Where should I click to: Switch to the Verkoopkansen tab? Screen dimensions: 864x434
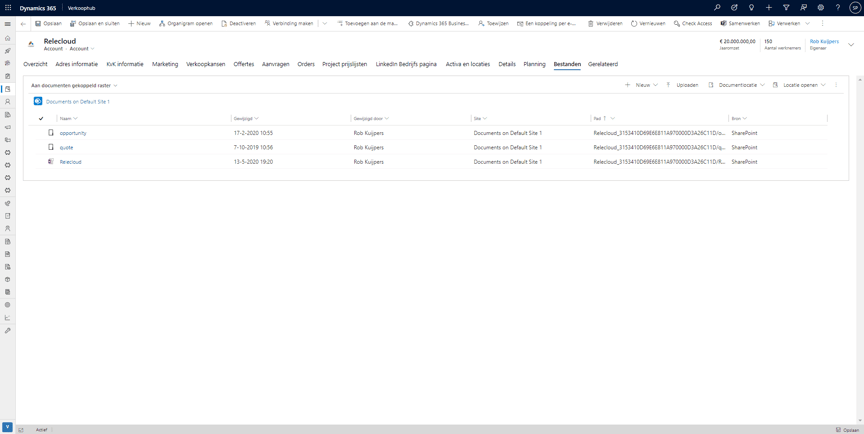206,64
